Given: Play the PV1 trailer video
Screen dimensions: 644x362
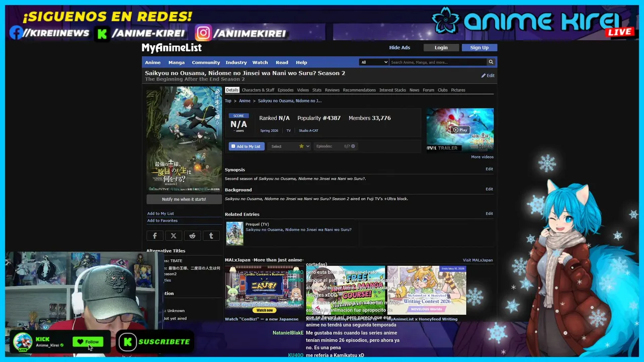Looking at the screenshot, I should point(460,130).
